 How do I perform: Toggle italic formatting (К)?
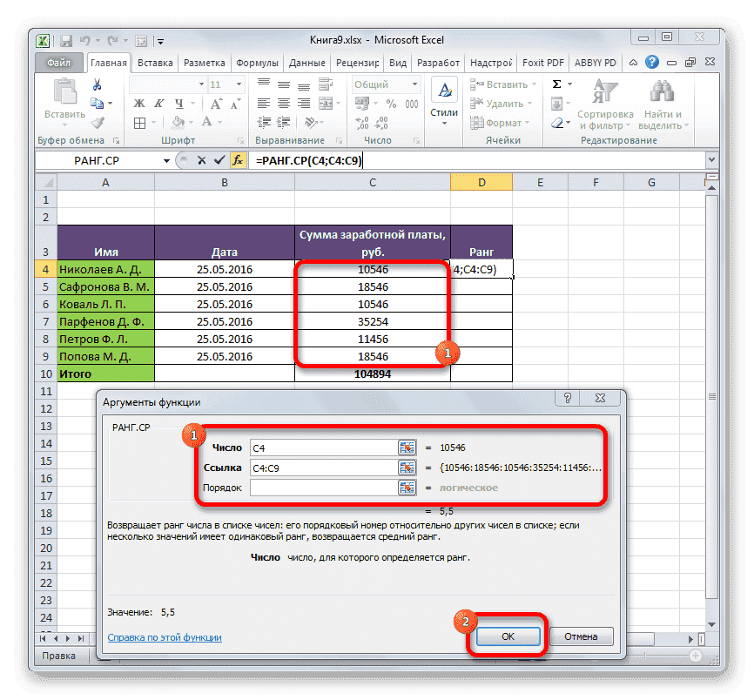tap(159, 102)
